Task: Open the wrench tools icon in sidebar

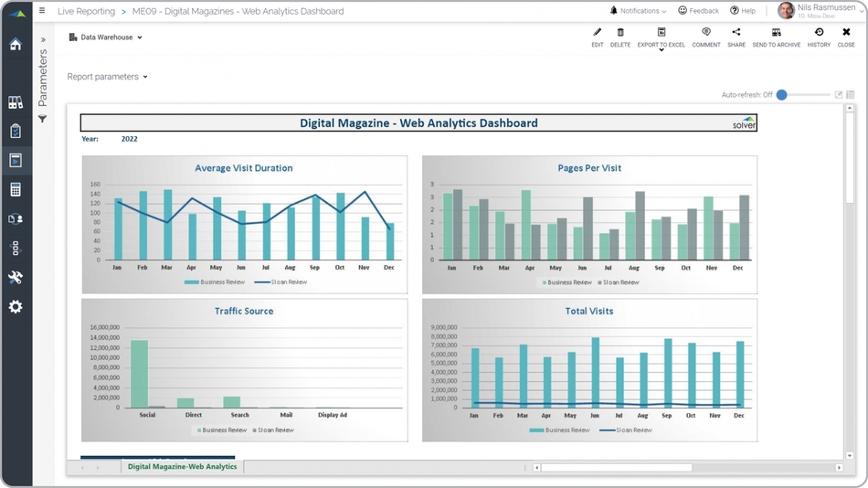Action: [x=16, y=278]
